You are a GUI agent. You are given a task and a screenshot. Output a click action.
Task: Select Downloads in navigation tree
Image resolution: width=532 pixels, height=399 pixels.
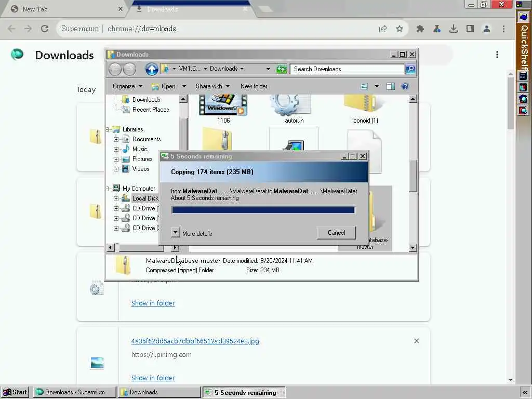pos(146,100)
